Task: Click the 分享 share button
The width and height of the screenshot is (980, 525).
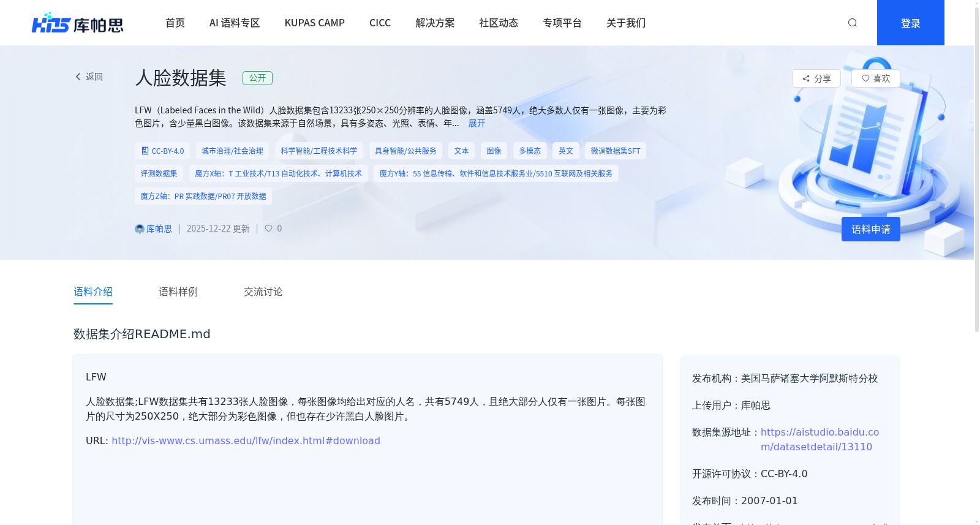Action: [x=816, y=78]
